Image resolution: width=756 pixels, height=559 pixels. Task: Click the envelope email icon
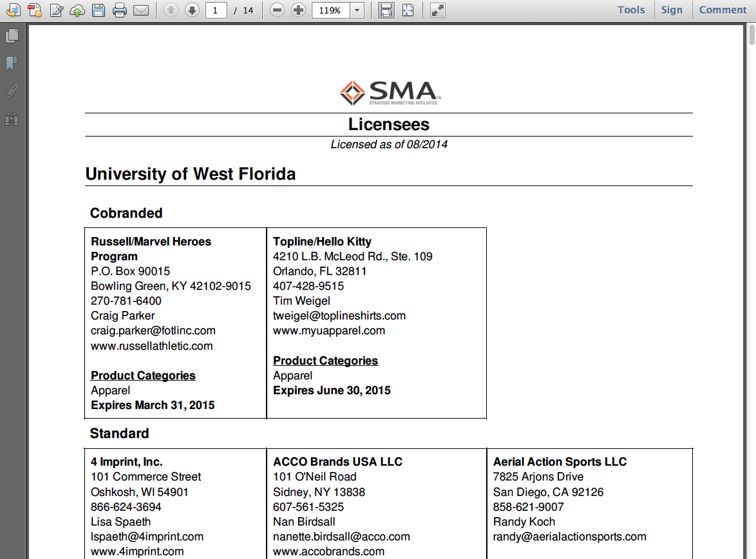(141, 10)
